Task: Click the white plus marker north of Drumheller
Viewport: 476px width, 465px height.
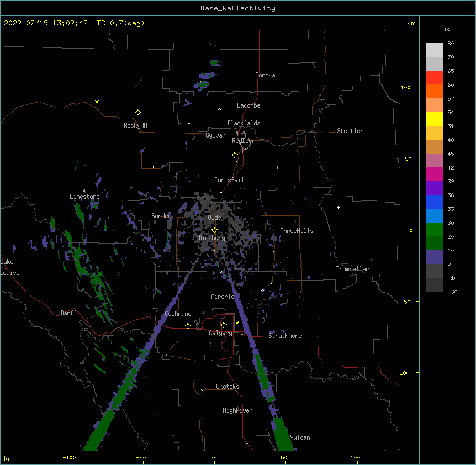Action: click(338, 207)
